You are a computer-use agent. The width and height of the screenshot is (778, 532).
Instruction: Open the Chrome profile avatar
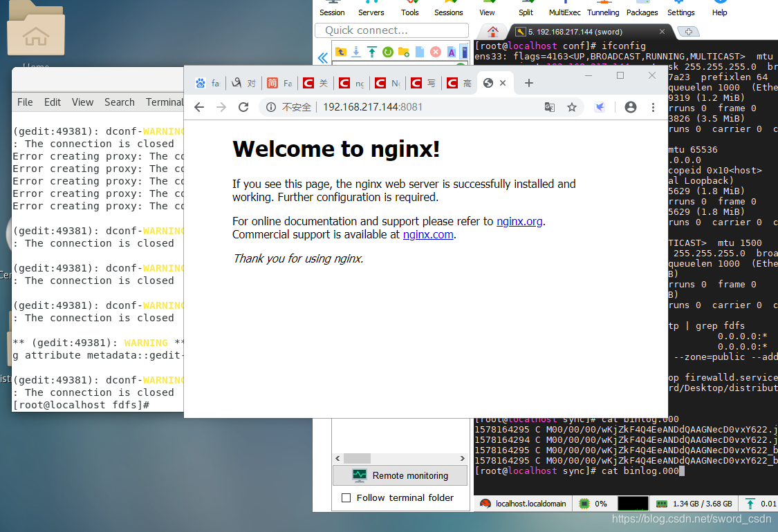pyautogui.click(x=631, y=107)
